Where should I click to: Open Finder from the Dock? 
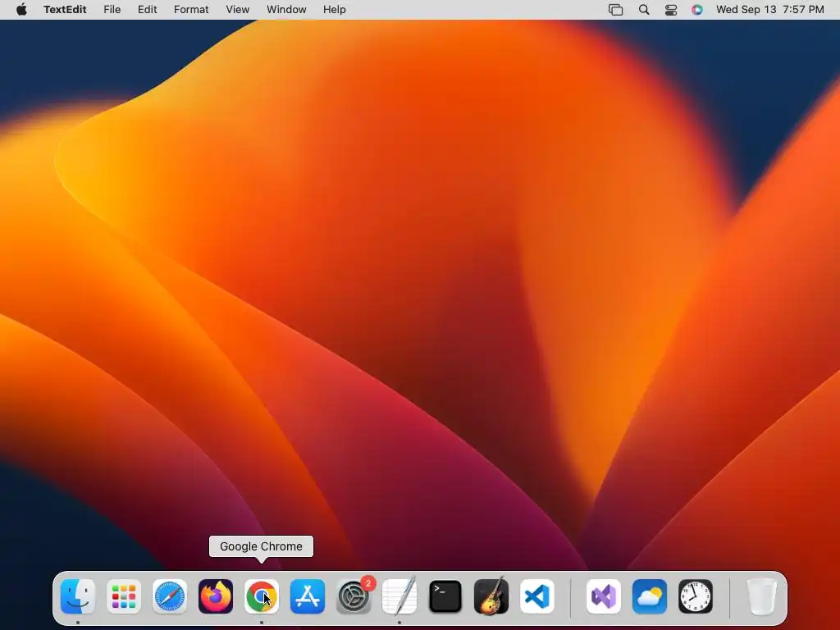[78, 596]
